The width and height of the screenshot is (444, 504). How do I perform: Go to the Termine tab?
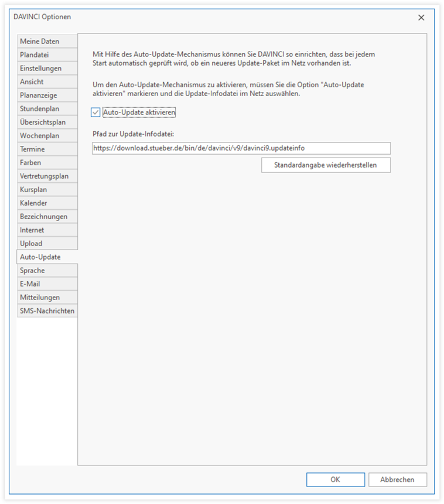pyautogui.click(x=47, y=149)
